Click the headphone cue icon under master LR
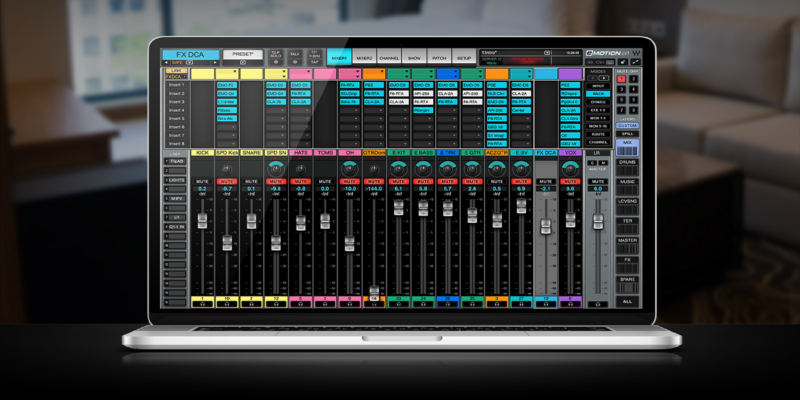This screenshot has width=800, height=400. [x=598, y=304]
